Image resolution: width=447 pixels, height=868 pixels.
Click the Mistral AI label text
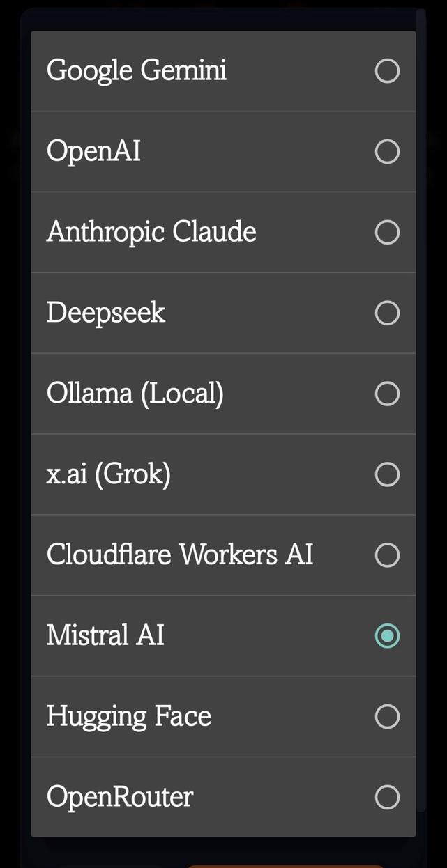105,635
